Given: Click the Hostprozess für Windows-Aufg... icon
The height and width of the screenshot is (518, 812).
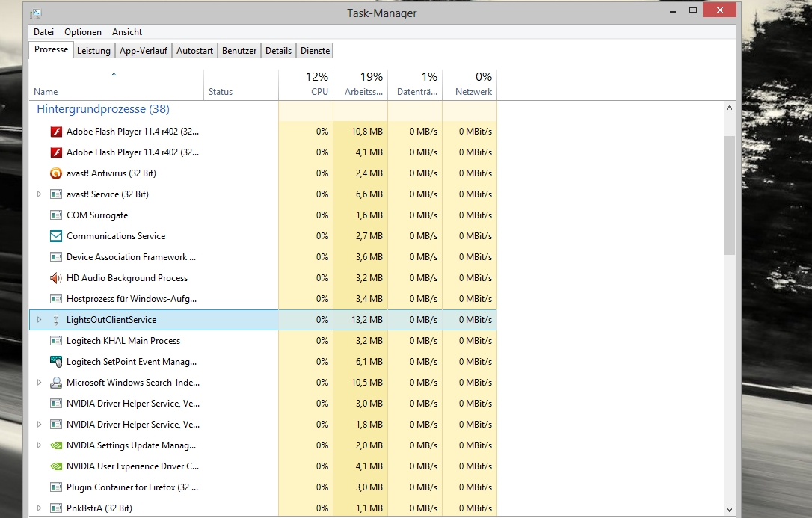Looking at the screenshot, I should click(56, 298).
